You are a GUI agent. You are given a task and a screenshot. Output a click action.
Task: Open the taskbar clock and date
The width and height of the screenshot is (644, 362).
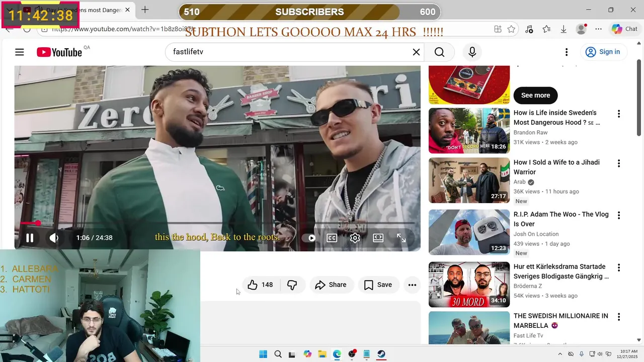[628, 354]
